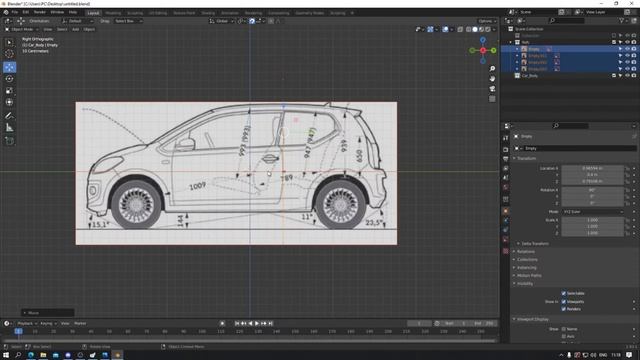Viewport: 640px width, 360px height.
Task: Enable the Show Axis checkbox
Action: [x=564, y=336]
